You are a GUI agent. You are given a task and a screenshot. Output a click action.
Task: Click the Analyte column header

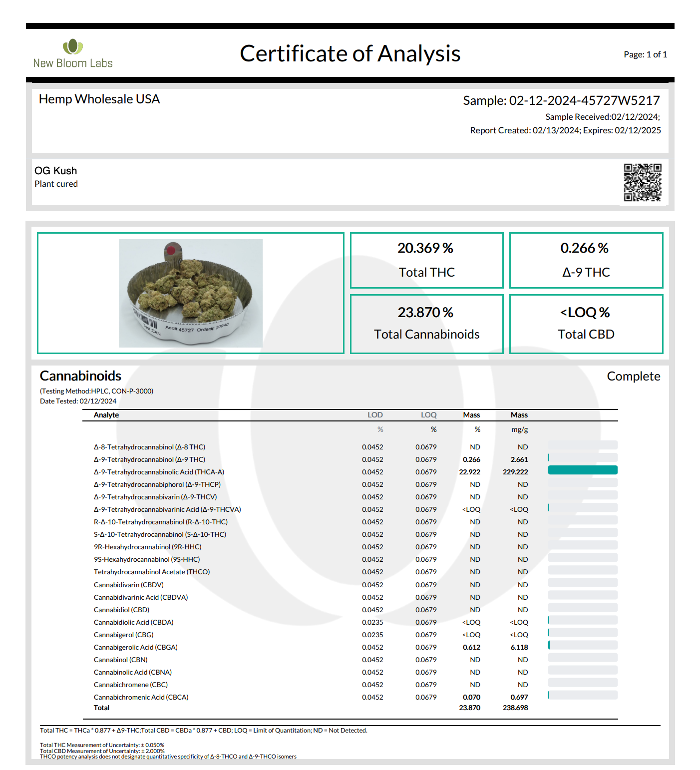pyautogui.click(x=106, y=415)
